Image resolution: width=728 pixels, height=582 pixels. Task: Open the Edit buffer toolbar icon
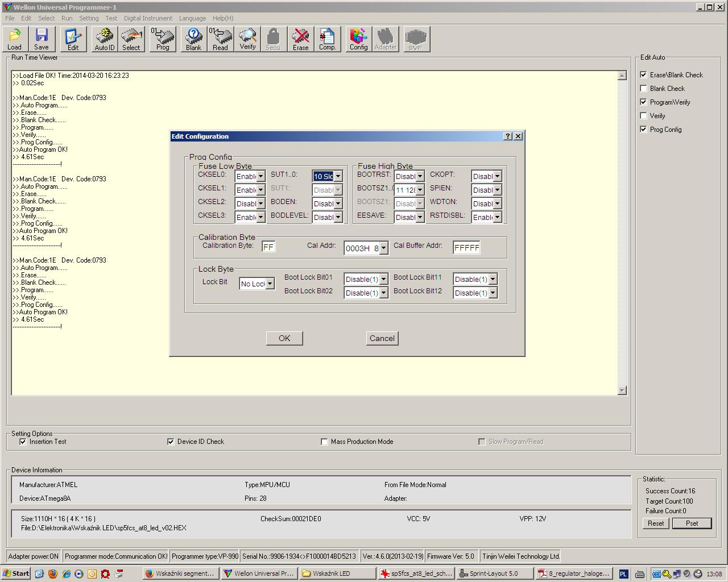click(x=73, y=39)
